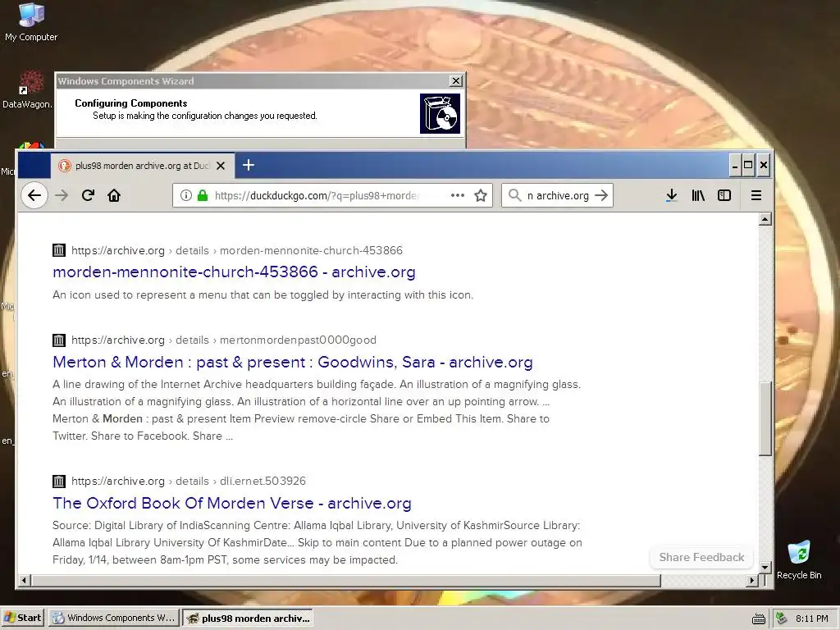Select the plus98 morden archive.org tab
The height and width of the screenshot is (630, 840).
point(143,166)
